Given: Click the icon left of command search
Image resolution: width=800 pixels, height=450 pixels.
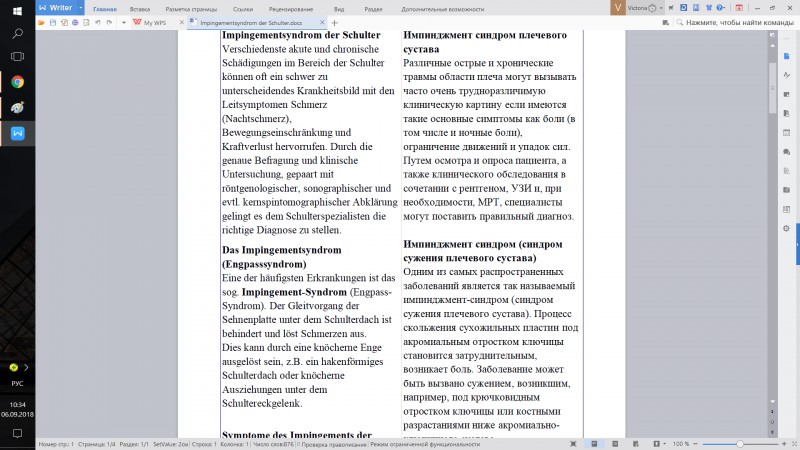Looking at the screenshot, I should pos(665,22).
